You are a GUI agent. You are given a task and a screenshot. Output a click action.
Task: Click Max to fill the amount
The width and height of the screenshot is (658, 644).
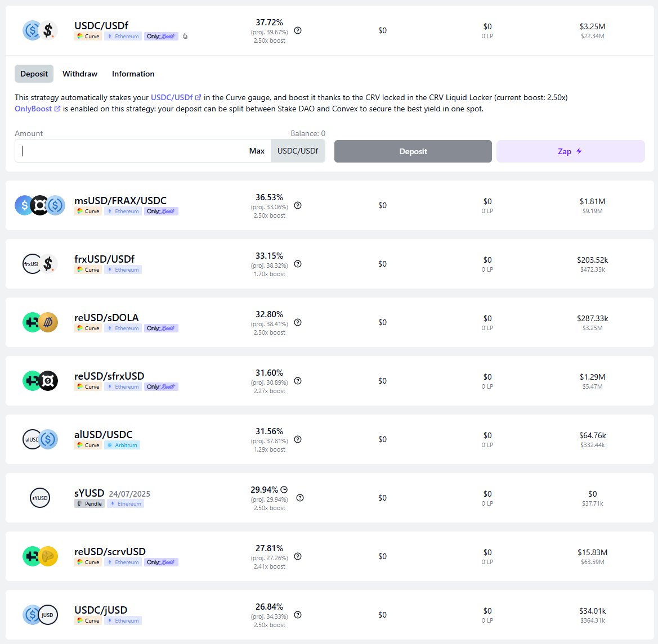[x=257, y=151]
